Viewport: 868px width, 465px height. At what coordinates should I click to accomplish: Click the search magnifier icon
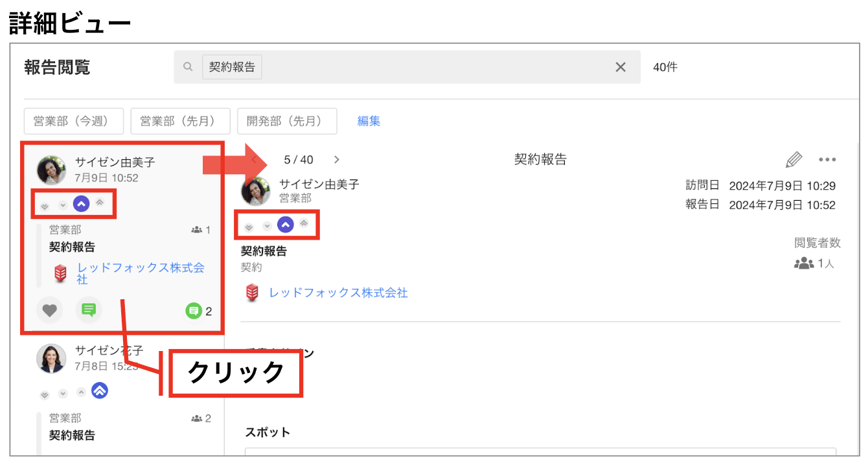pyautogui.click(x=188, y=67)
